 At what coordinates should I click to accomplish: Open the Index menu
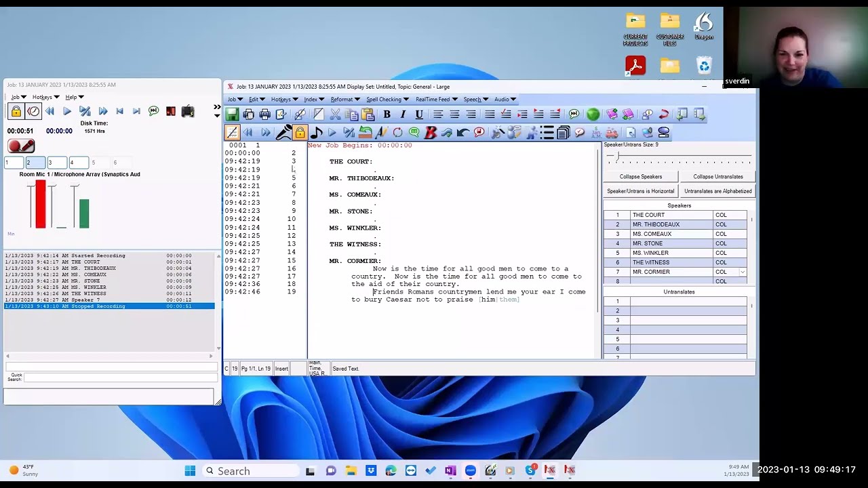[x=313, y=100]
